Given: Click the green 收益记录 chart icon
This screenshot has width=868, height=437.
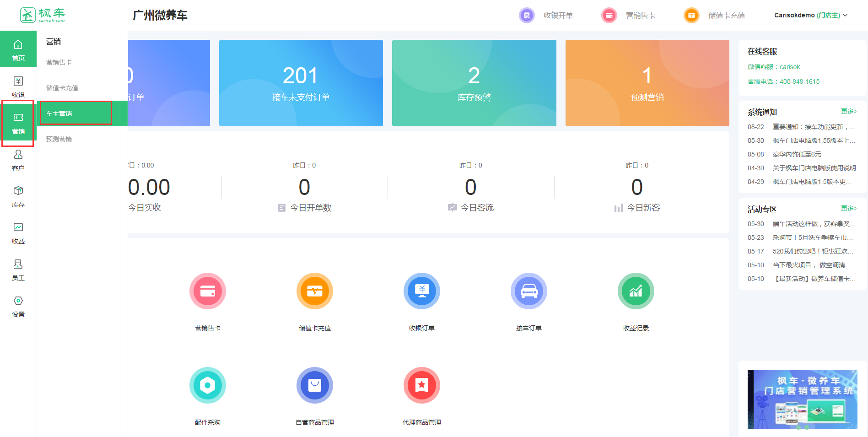Looking at the screenshot, I should (x=636, y=291).
